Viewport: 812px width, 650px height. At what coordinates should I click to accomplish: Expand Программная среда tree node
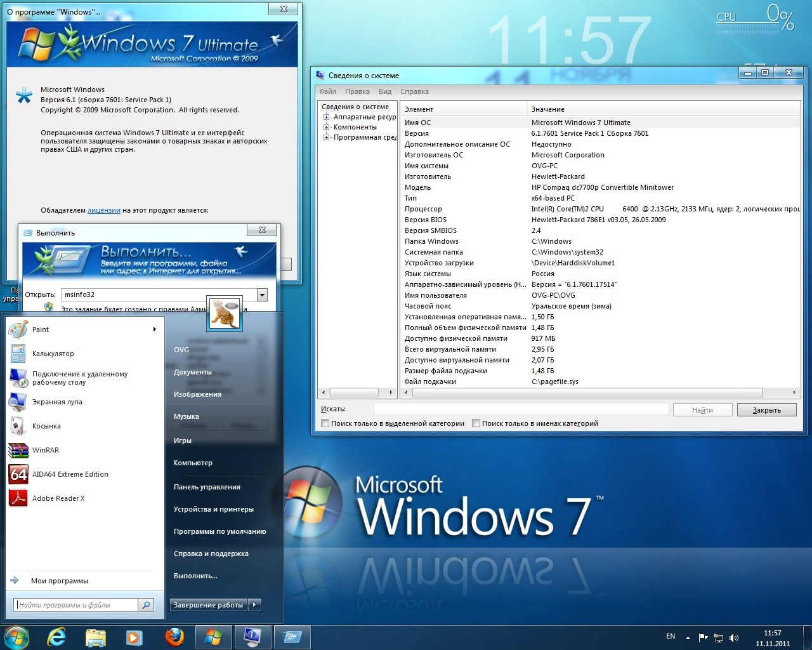tap(327, 137)
